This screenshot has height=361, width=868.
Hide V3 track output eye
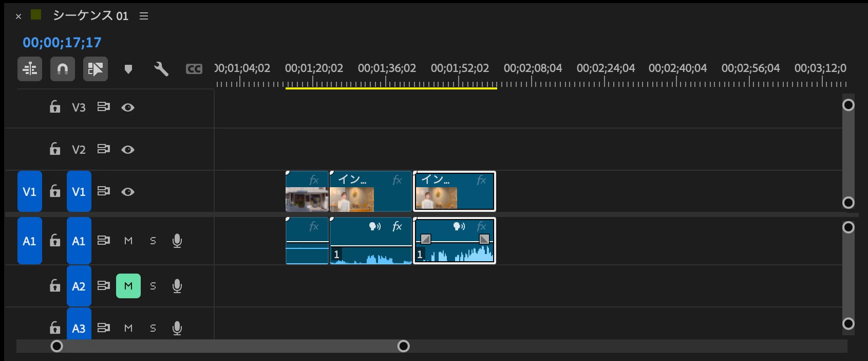128,107
